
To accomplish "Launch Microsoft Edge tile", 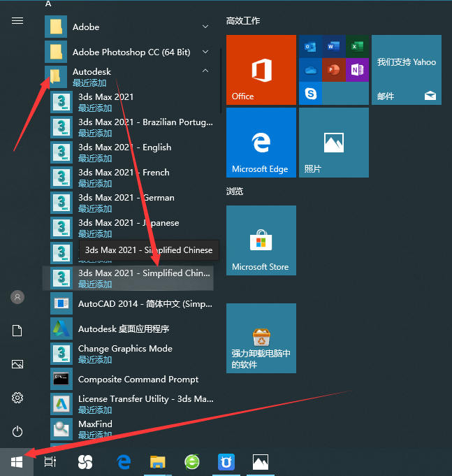I will pyautogui.click(x=261, y=143).
